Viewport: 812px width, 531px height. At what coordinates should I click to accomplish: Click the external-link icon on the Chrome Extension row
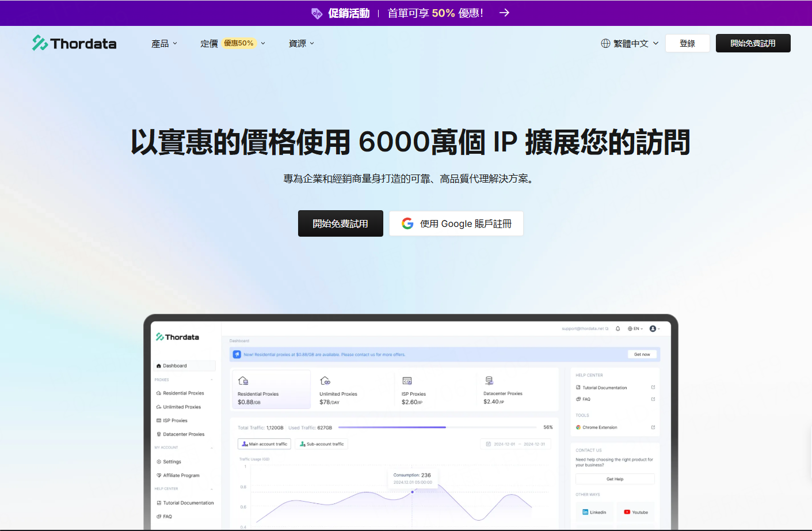coord(653,427)
